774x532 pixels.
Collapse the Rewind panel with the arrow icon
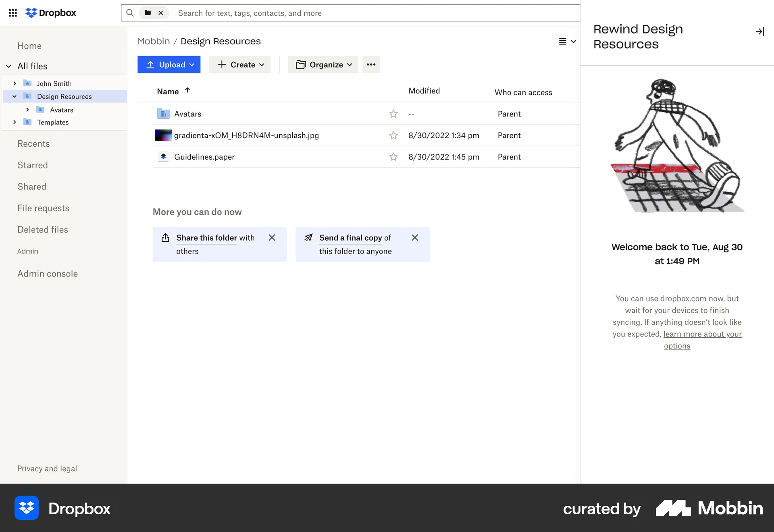[760, 31]
